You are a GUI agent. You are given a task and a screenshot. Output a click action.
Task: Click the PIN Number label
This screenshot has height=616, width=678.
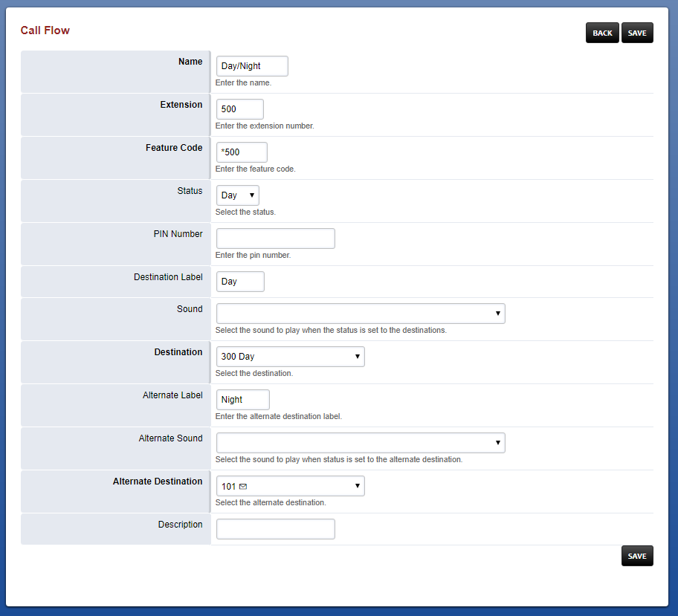(178, 234)
